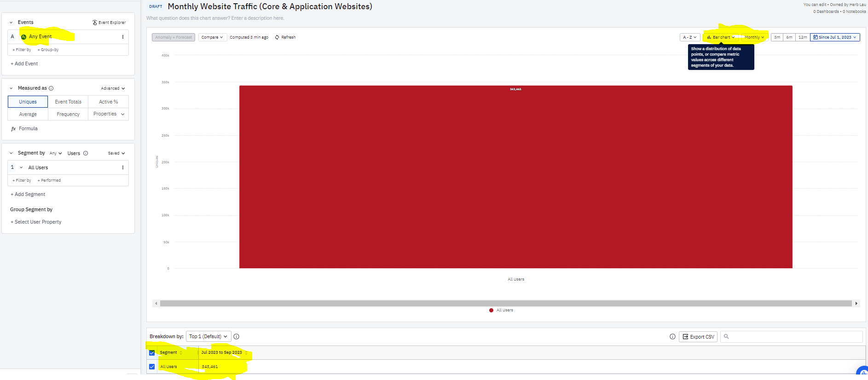Viewport: 868px width, 380px height.
Task: Click + Add Event
Action: 24,64
